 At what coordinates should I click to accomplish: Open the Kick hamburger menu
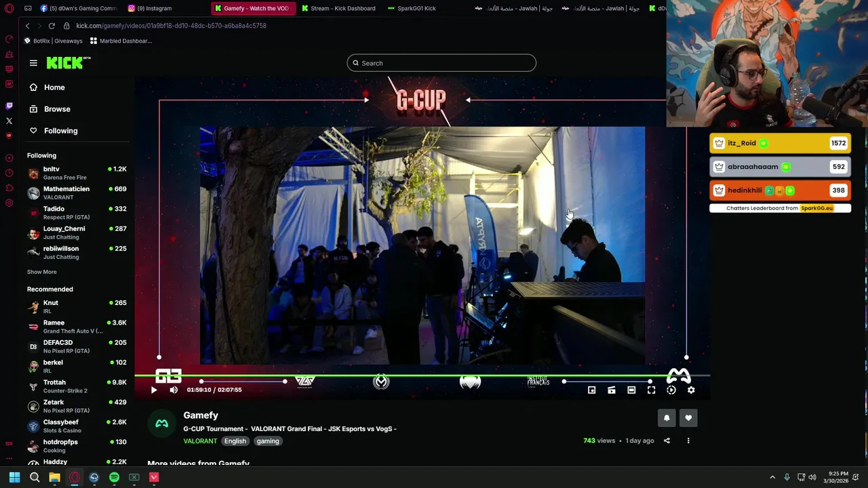(x=33, y=63)
